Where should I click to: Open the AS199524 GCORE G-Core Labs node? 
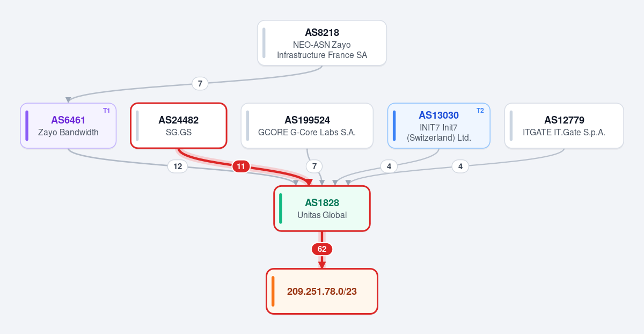tap(307, 126)
